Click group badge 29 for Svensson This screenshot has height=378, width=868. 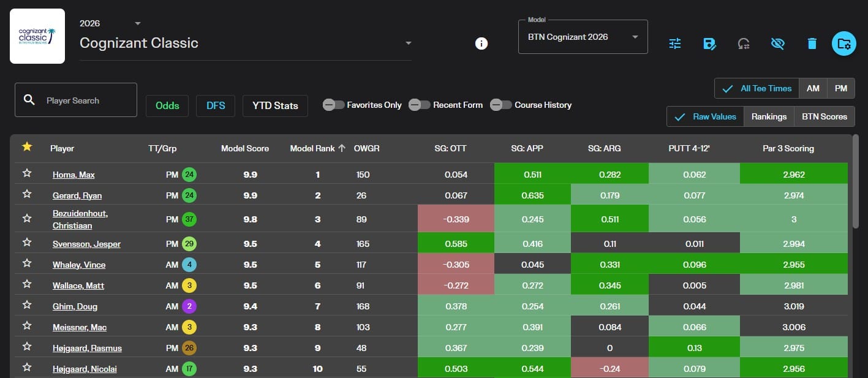[x=189, y=244]
